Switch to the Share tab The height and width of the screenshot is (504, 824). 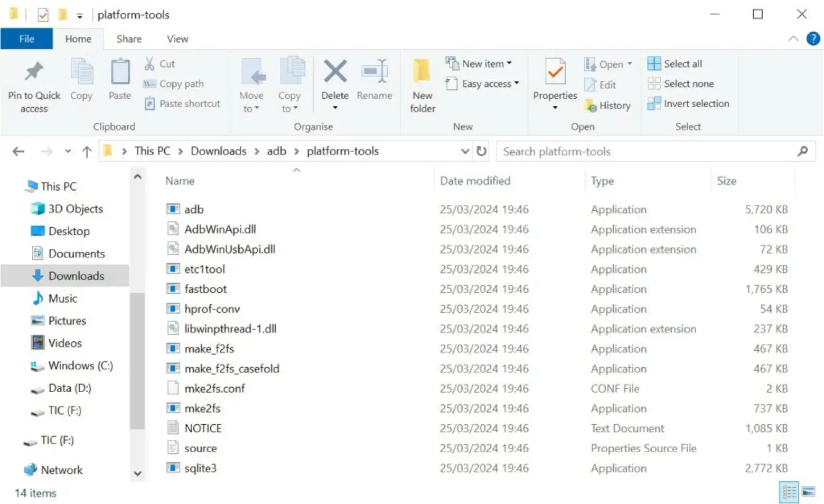(x=129, y=39)
